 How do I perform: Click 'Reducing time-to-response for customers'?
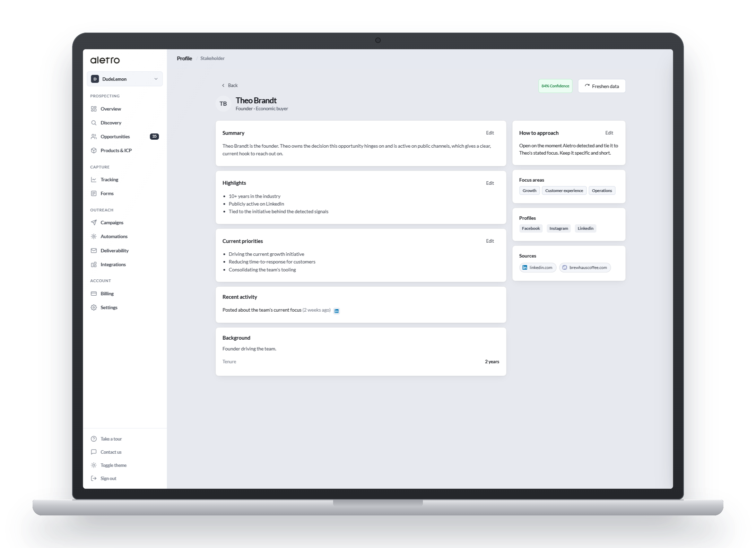272,262
